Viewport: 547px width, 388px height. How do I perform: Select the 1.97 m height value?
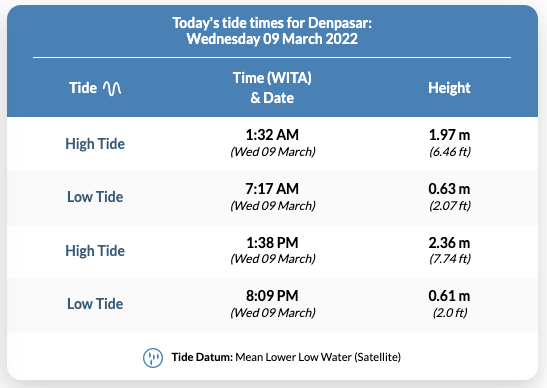(x=449, y=135)
